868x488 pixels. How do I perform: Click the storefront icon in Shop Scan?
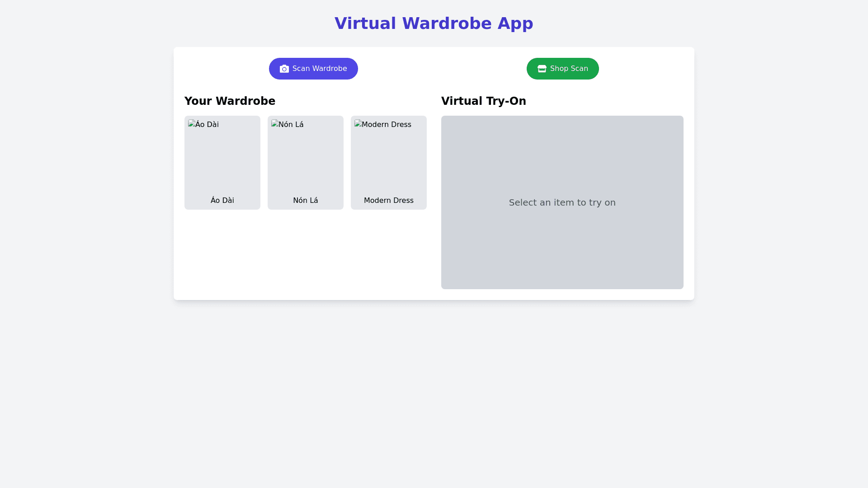(542, 69)
